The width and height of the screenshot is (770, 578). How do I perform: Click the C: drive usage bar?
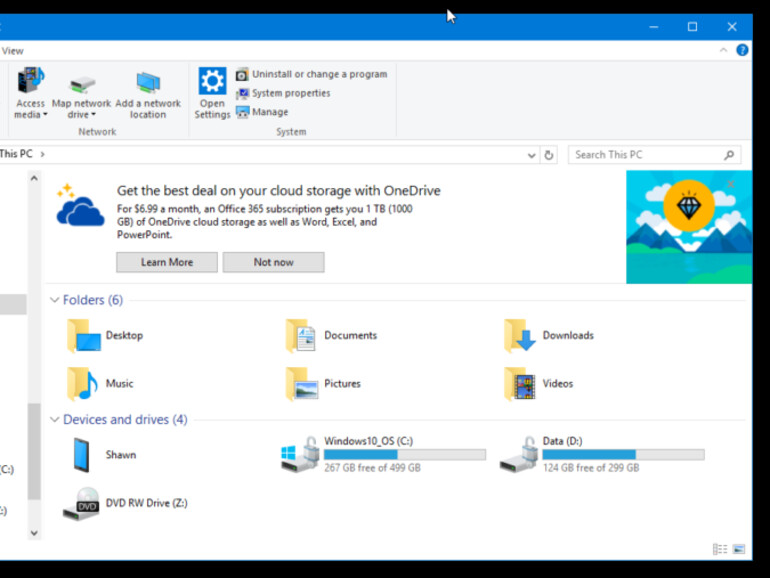[x=405, y=455]
